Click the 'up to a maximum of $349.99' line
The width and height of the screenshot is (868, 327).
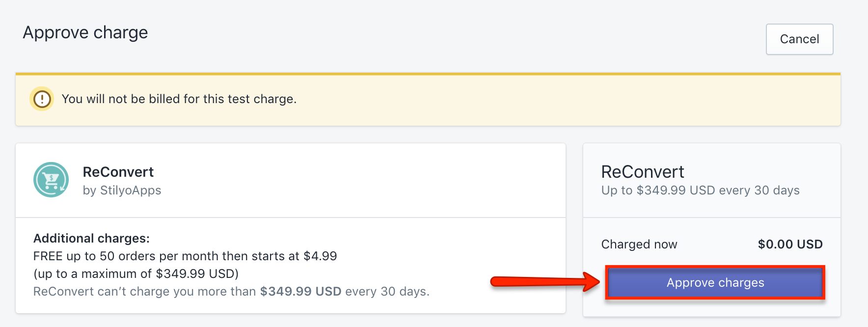136,273
